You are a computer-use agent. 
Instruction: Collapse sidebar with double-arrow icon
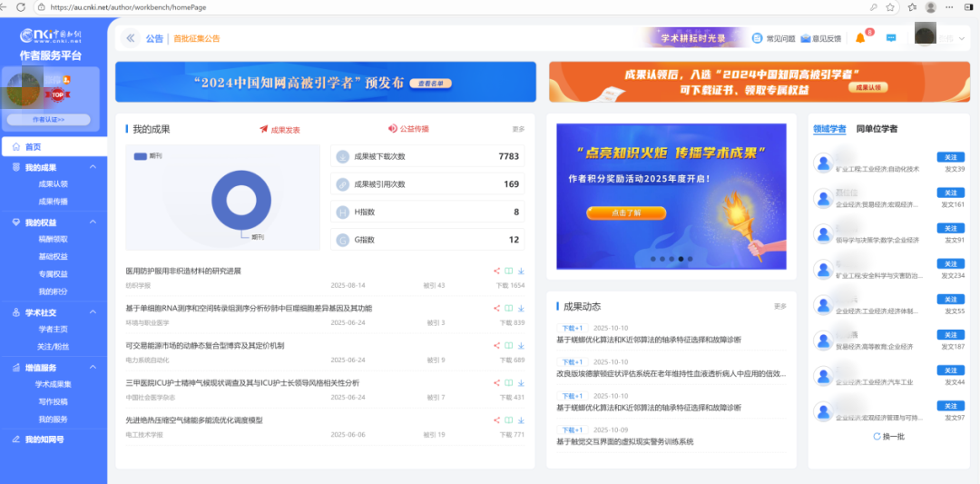(130, 38)
